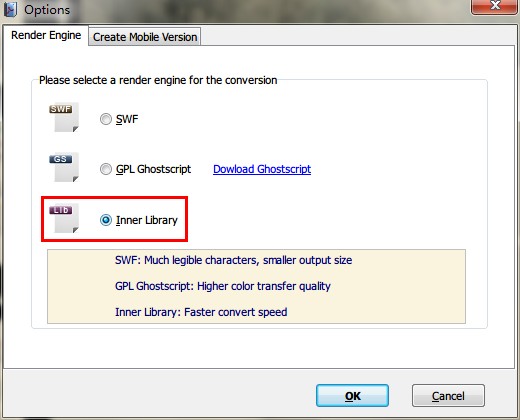
Task: Click the SWF file type icon
Action: coord(64,117)
